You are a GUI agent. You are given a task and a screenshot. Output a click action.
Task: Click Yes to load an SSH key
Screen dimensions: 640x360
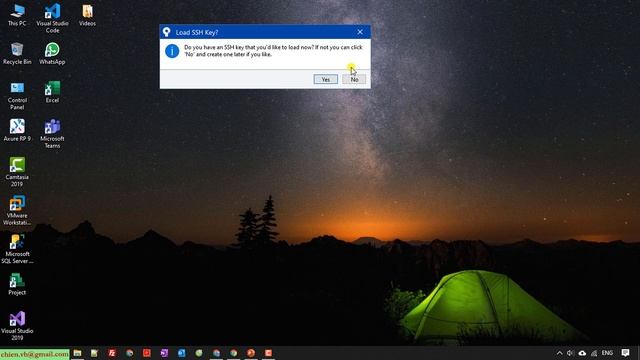tap(325, 79)
